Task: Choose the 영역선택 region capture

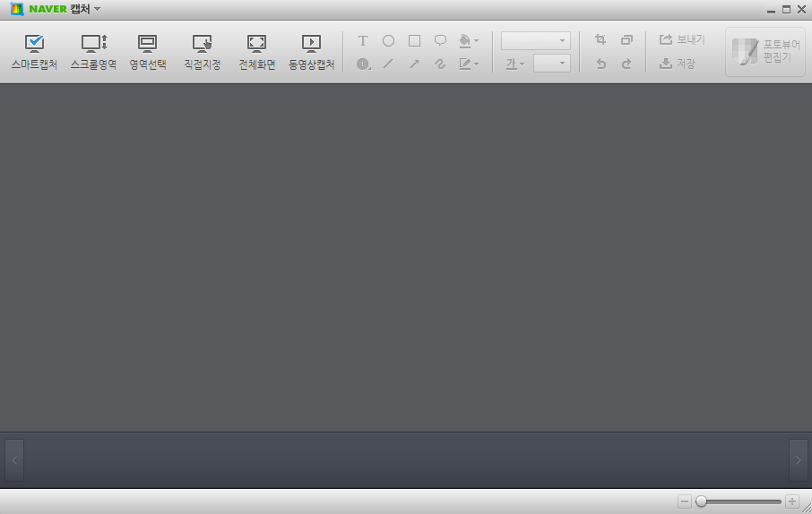Action: tap(148, 52)
